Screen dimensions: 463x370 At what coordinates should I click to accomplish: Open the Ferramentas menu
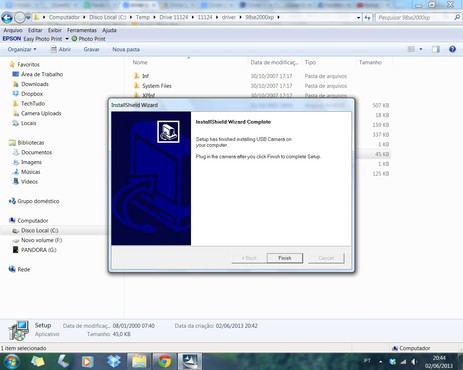click(x=82, y=30)
